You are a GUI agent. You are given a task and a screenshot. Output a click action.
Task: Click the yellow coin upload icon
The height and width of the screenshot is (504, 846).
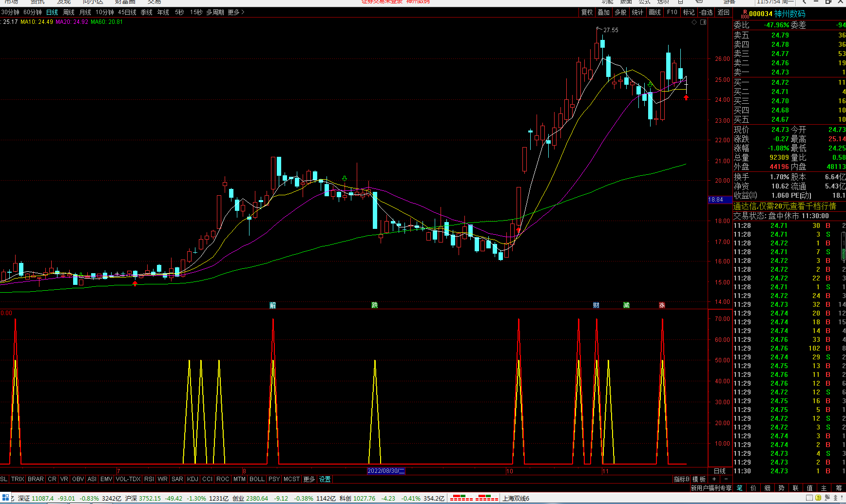click(x=818, y=498)
